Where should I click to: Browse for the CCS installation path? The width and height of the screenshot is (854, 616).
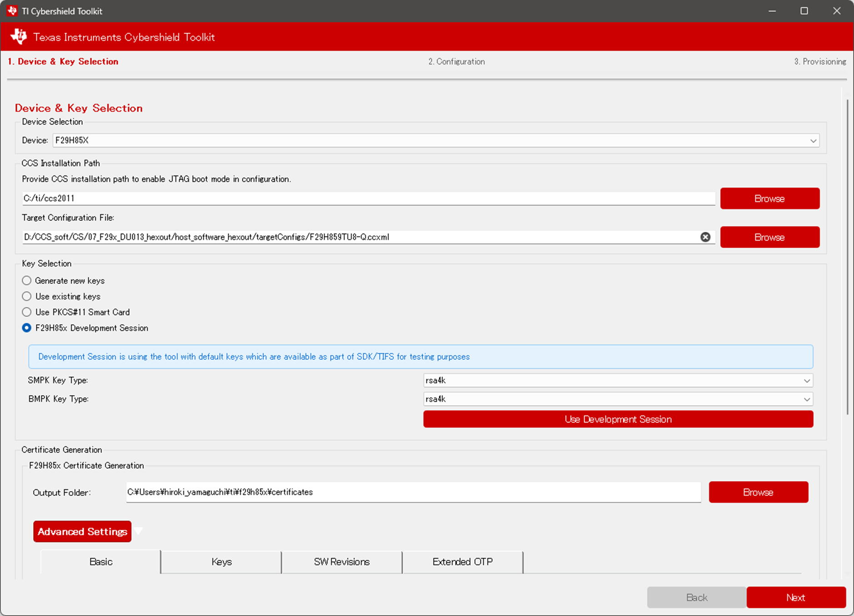[x=770, y=199]
